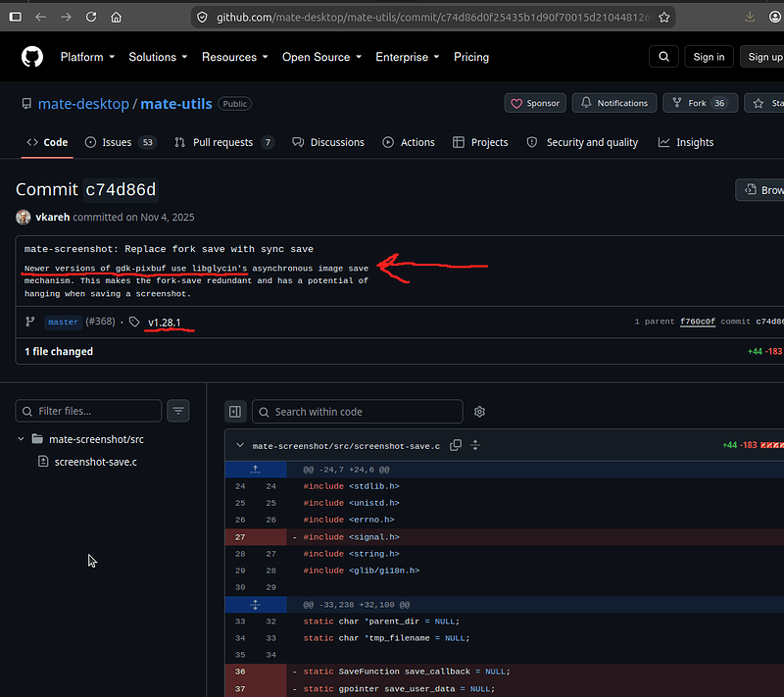The width and height of the screenshot is (784, 697).
Task: Expand hidden lines at hunk -33,238
Action: 256,605
